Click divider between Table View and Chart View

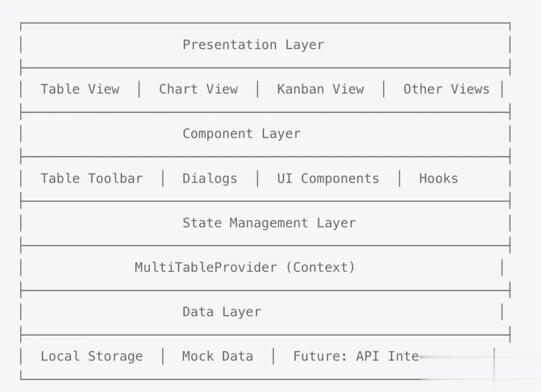(x=139, y=89)
